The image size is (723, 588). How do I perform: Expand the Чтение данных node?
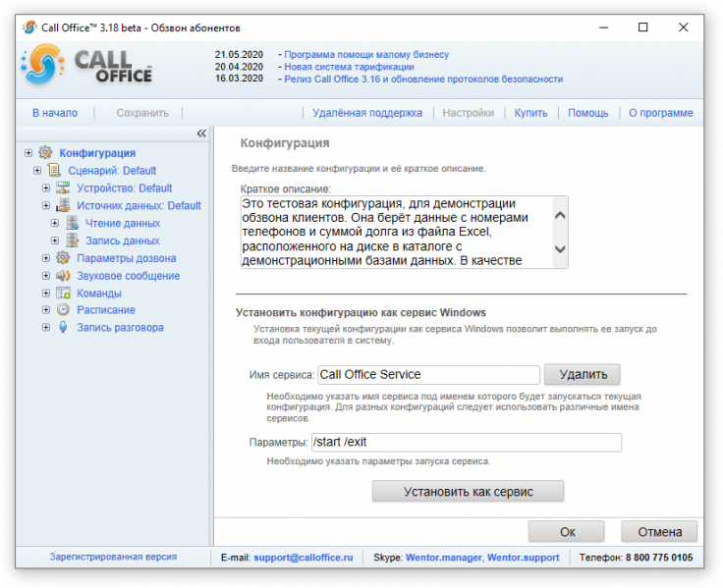pos(55,223)
